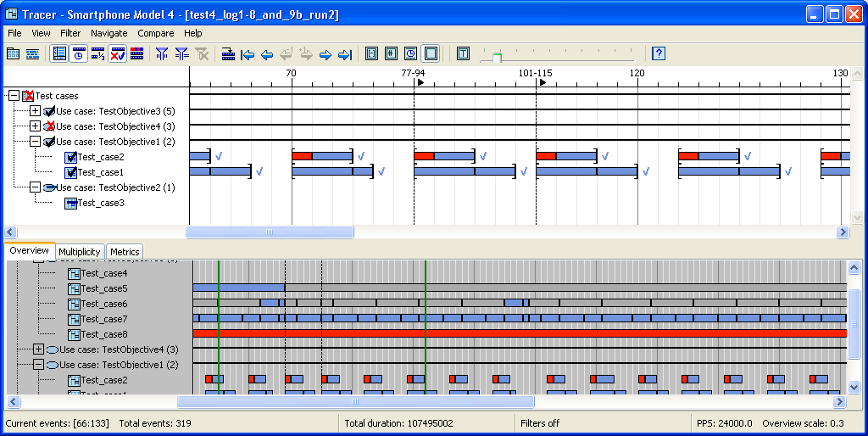The image size is (868, 436).
Task: Toggle the check icon on TestObjective3 use case
Action: click(49, 111)
